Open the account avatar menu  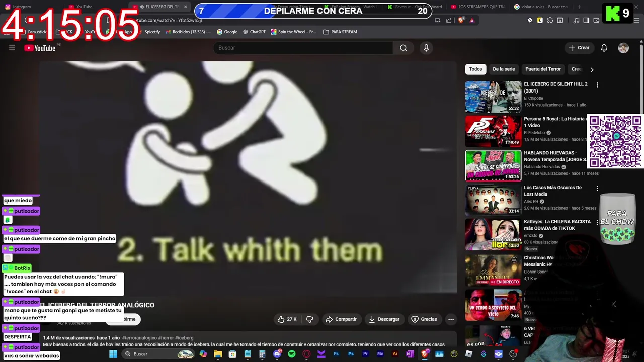point(623,48)
